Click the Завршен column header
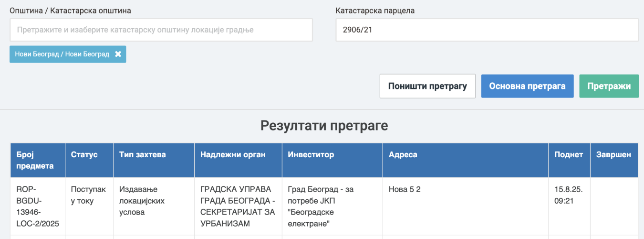 613,155
